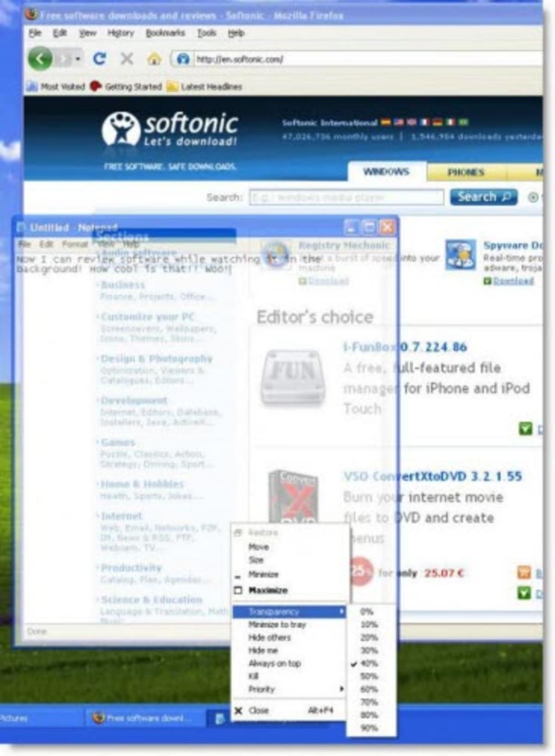The height and width of the screenshot is (756, 555).
Task: Switch to the PHONES tab
Action: 466,172
